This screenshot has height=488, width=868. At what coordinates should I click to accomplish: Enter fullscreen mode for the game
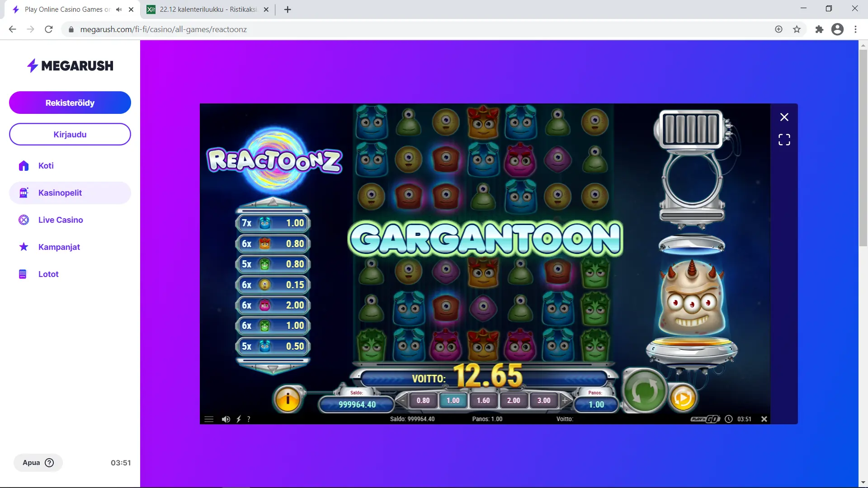pos(784,140)
